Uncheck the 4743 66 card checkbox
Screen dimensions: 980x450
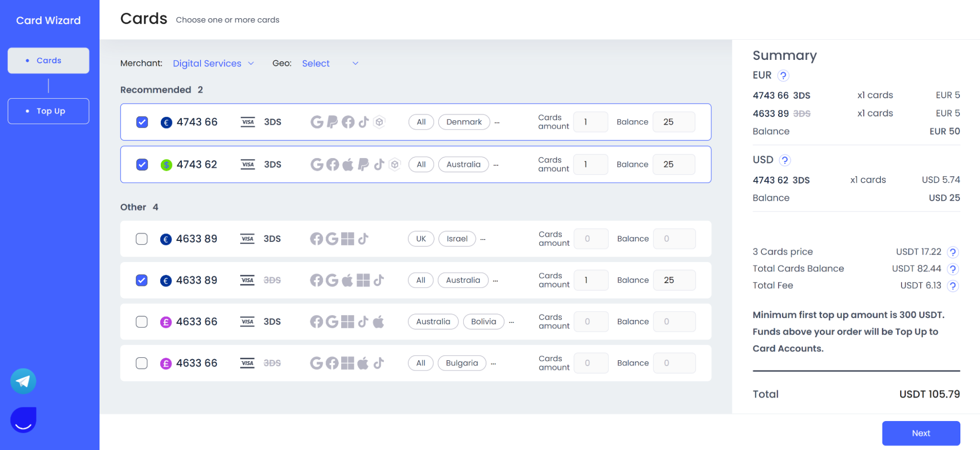[142, 122]
